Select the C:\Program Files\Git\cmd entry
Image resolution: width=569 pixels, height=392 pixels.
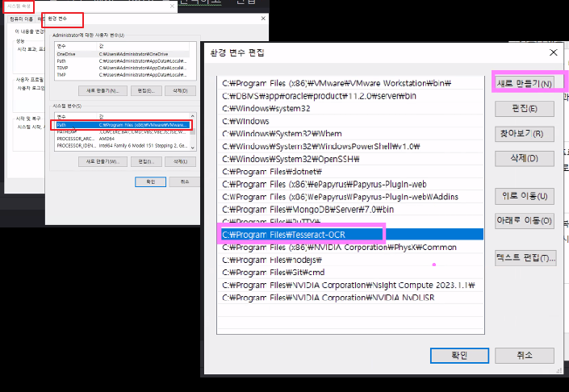(x=350, y=273)
